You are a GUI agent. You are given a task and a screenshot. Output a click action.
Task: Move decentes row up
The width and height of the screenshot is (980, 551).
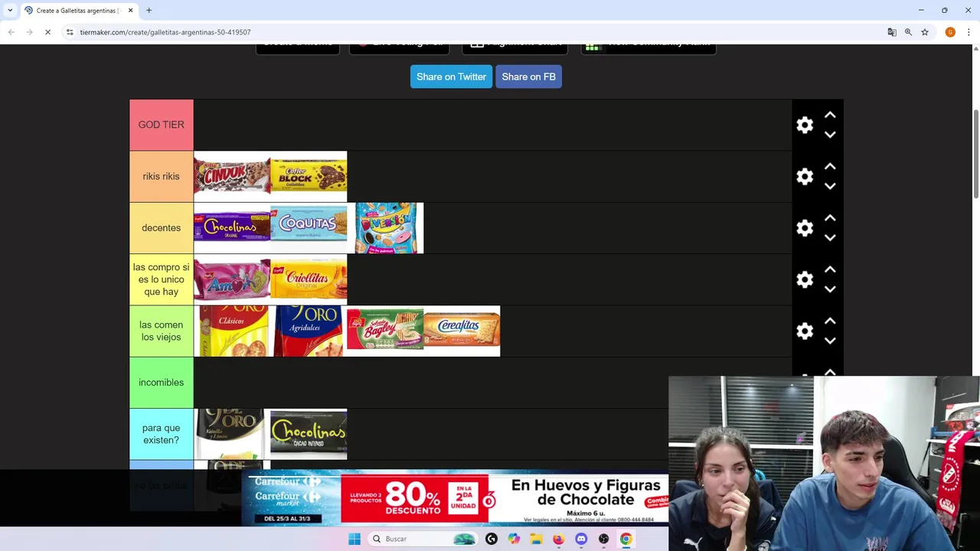click(x=830, y=218)
